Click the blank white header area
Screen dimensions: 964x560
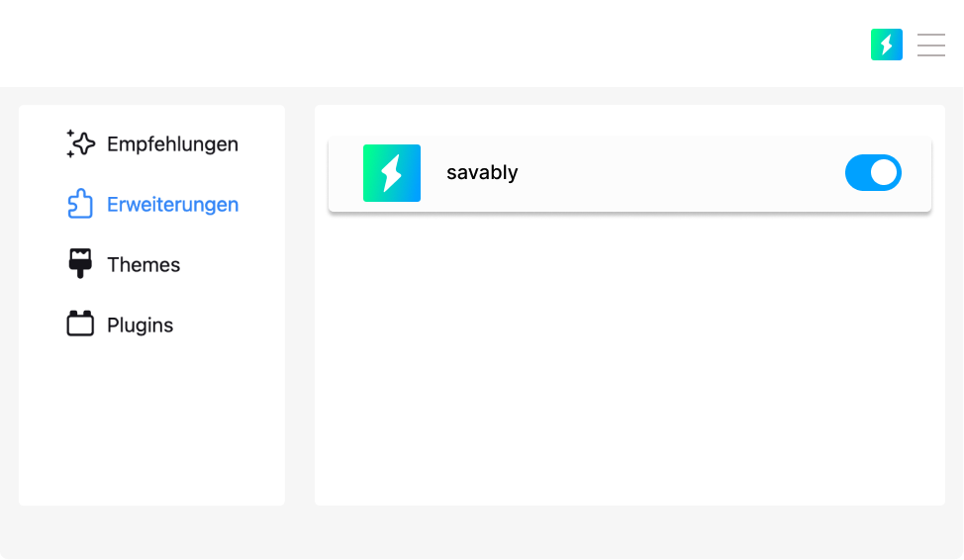point(431,43)
